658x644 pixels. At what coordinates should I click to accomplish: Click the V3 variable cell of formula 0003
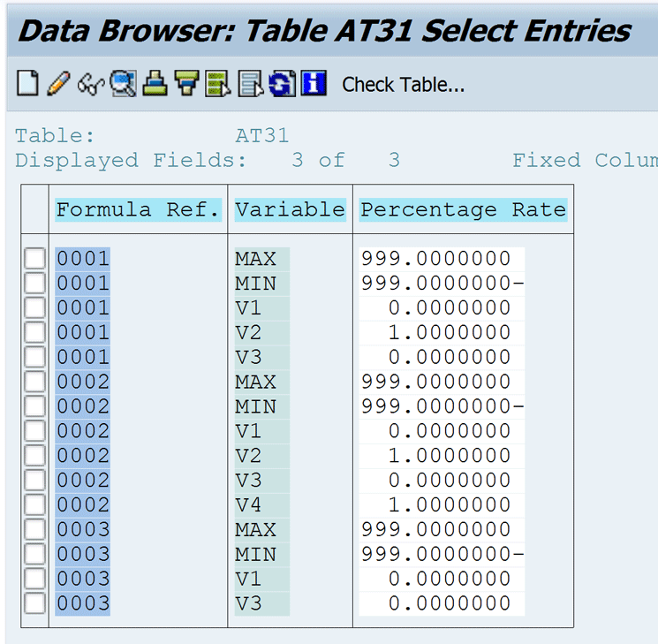coord(261,603)
